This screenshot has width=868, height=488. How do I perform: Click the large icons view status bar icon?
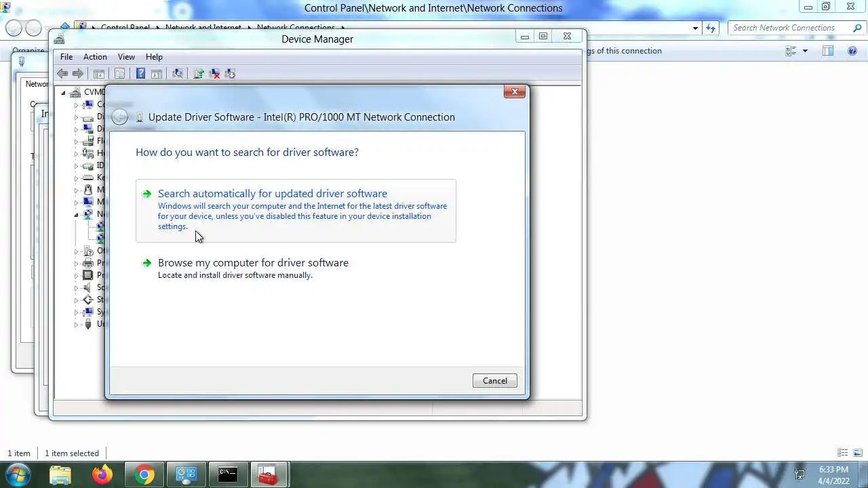[x=857, y=453]
